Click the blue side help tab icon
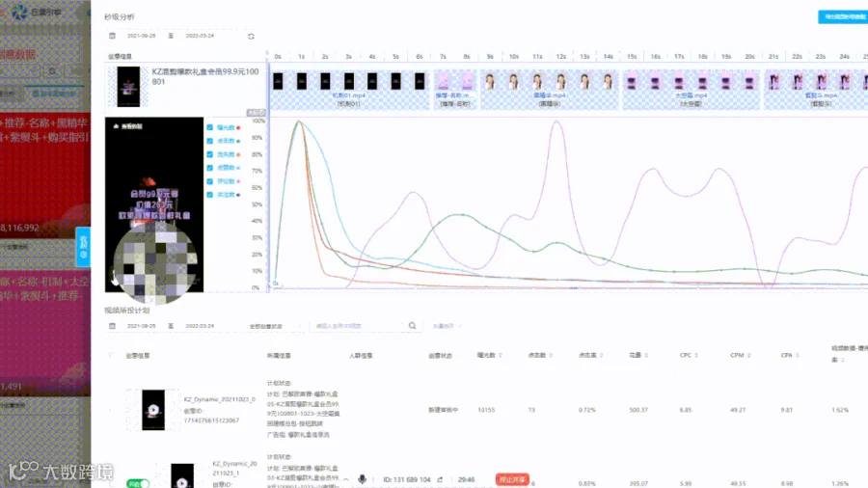The width and height of the screenshot is (868, 488). click(83, 247)
